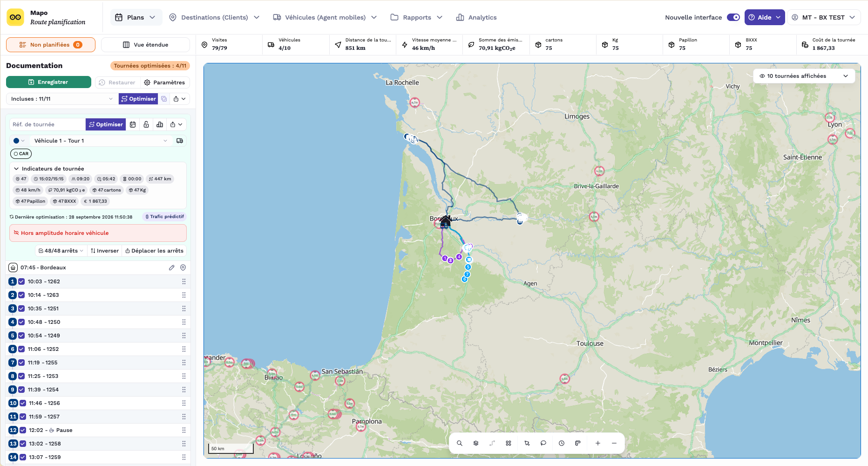Screen dimensions: 868x466
Task: Click the truck icon beside Véhicule 1
Action: (x=180, y=141)
